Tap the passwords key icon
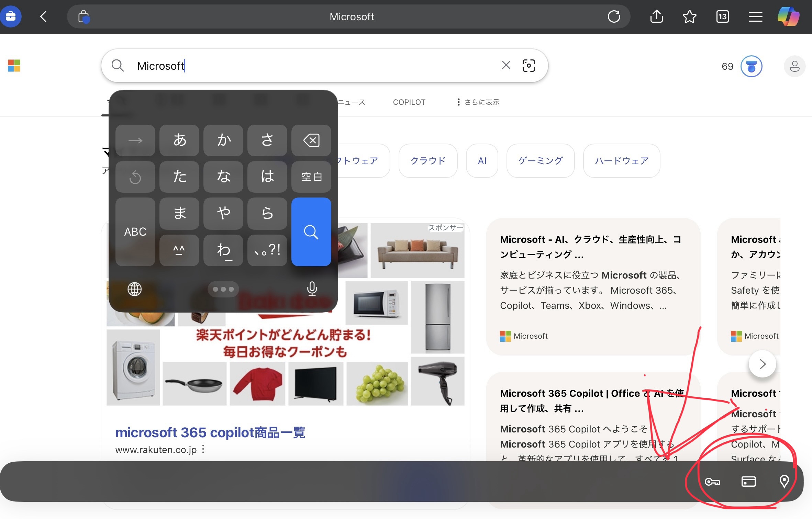The image size is (812, 519). point(712,482)
